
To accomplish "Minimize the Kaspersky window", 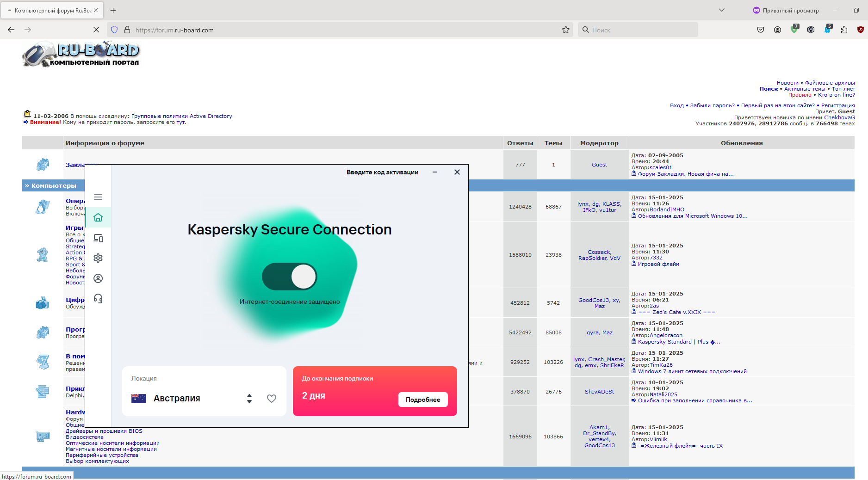I will (x=435, y=172).
